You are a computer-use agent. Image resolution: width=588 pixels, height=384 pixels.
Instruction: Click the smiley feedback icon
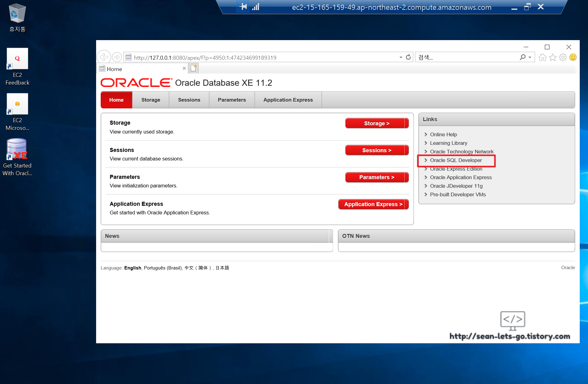click(573, 57)
